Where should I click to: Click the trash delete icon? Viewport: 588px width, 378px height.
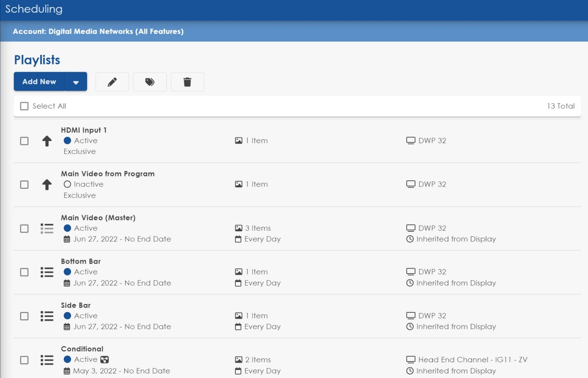coord(187,82)
